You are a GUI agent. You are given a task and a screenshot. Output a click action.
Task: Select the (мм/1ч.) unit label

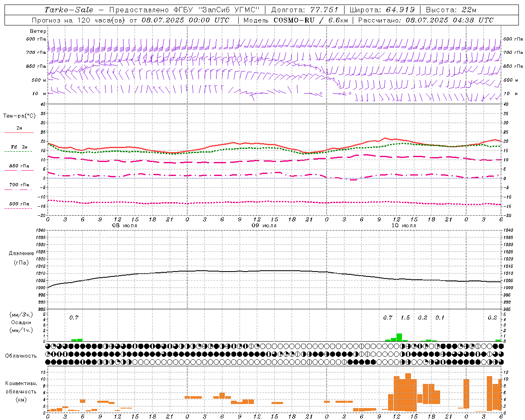pos(21,330)
